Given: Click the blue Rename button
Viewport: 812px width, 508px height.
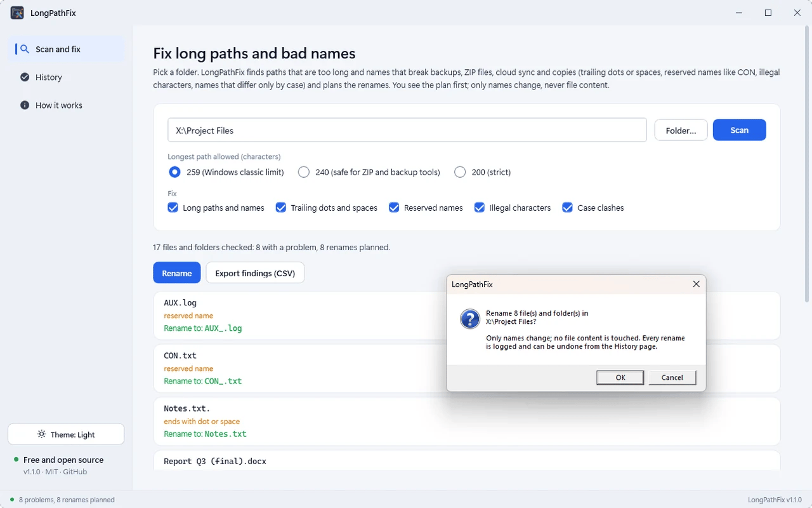Looking at the screenshot, I should (x=177, y=273).
